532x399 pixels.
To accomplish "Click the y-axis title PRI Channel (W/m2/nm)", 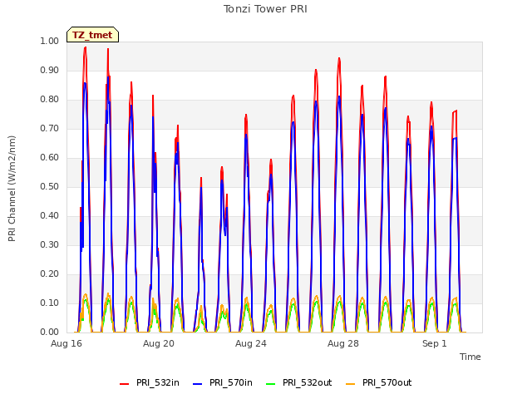I will pos(12,189).
